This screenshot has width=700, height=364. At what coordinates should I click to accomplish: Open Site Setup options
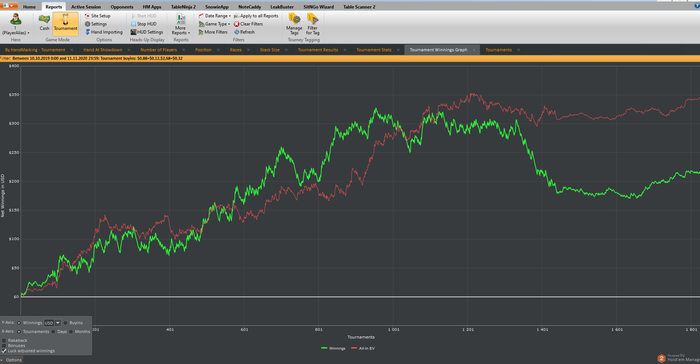point(97,16)
